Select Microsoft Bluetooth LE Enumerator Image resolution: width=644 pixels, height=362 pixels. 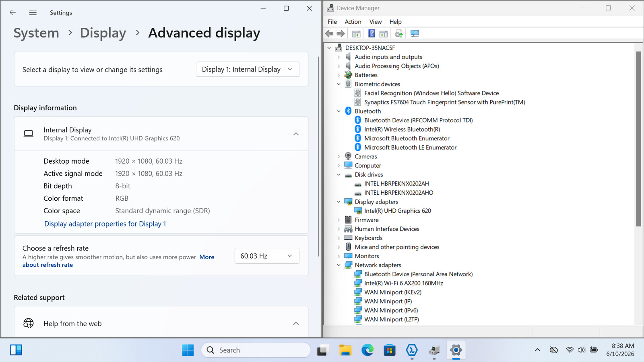tap(411, 148)
